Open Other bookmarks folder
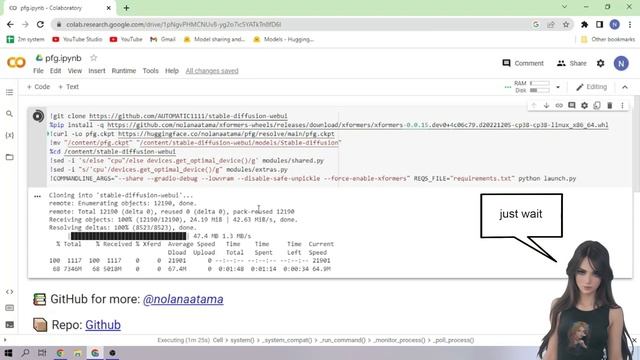This screenshot has height=360, width=640. coord(608,39)
